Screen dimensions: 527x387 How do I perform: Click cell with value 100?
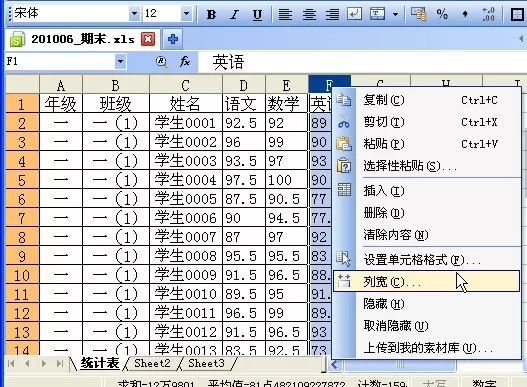[x=287, y=180]
